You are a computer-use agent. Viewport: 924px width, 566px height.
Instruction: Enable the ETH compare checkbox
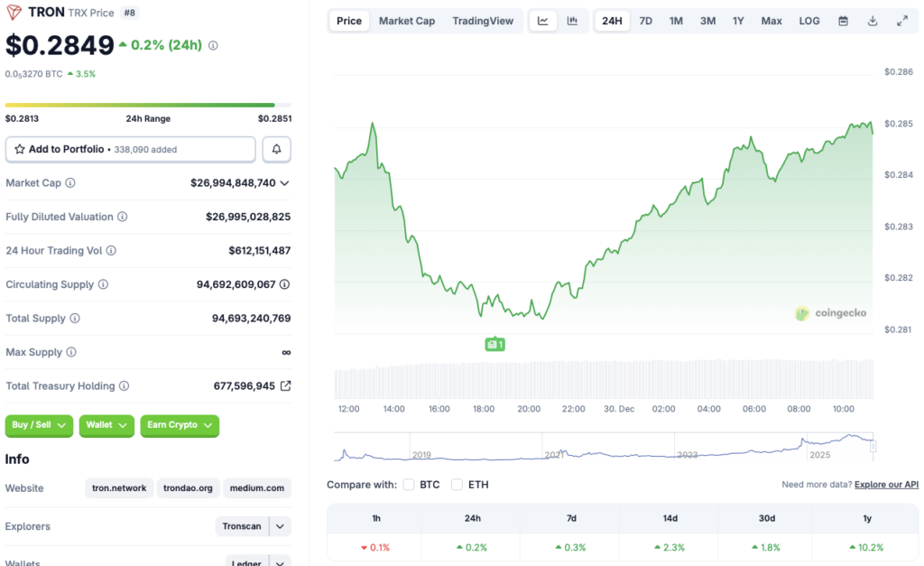point(459,484)
